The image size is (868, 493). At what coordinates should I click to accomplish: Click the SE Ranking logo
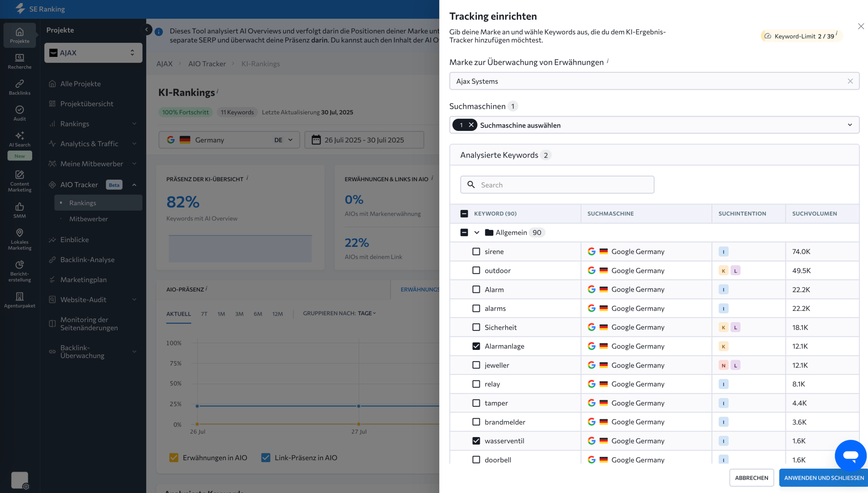pyautogui.click(x=40, y=9)
